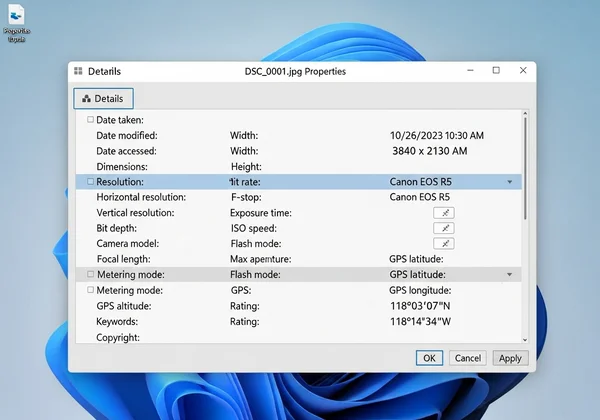Toggle the Date taken checkbox
The image size is (600, 420).
point(90,120)
